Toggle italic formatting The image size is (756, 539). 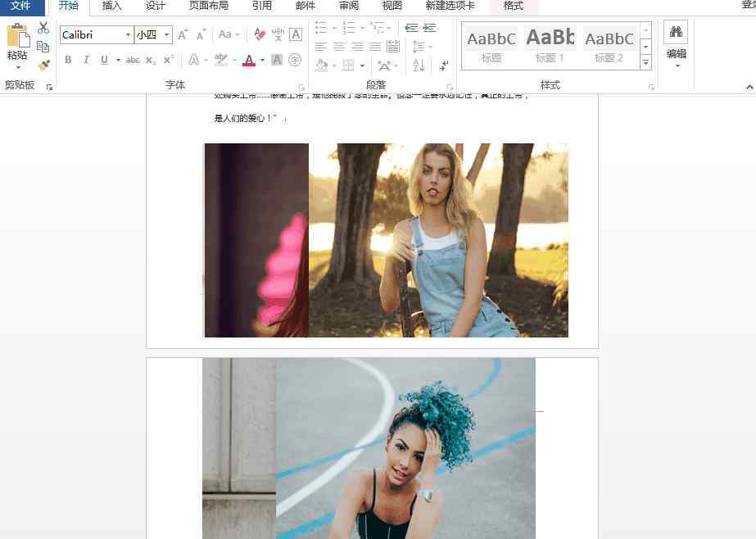[x=86, y=60]
